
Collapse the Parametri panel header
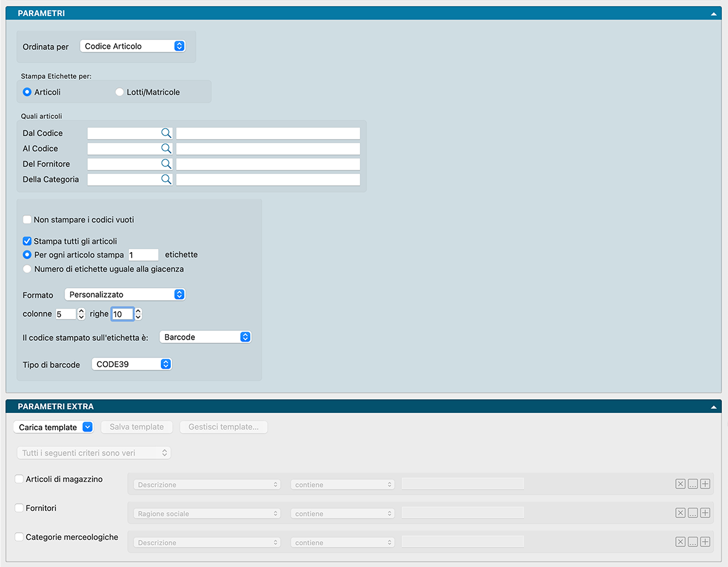tap(713, 13)
